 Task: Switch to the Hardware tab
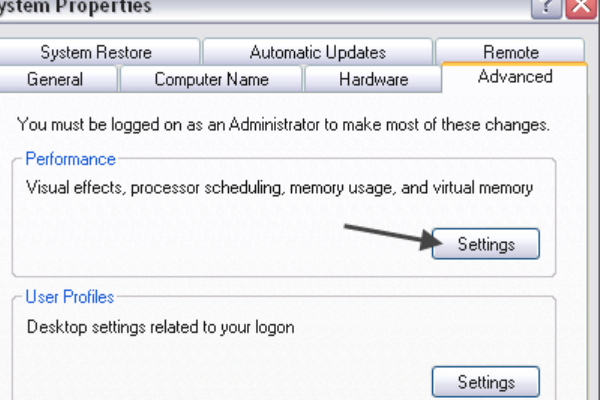373,79
